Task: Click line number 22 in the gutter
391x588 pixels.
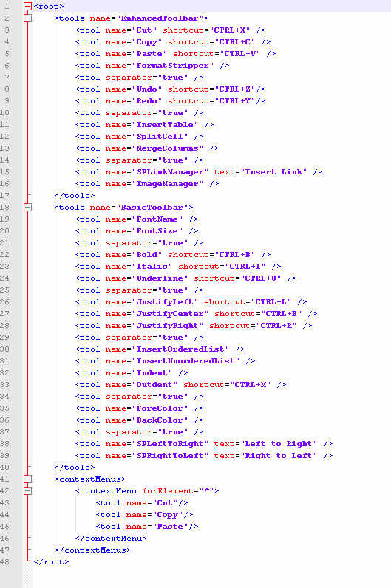Action: (5, 254)
